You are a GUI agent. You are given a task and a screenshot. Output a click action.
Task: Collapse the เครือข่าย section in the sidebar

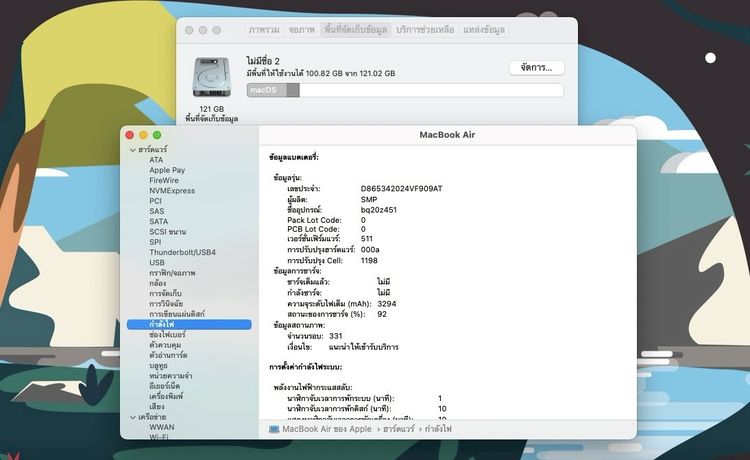[x=132, y=417]
